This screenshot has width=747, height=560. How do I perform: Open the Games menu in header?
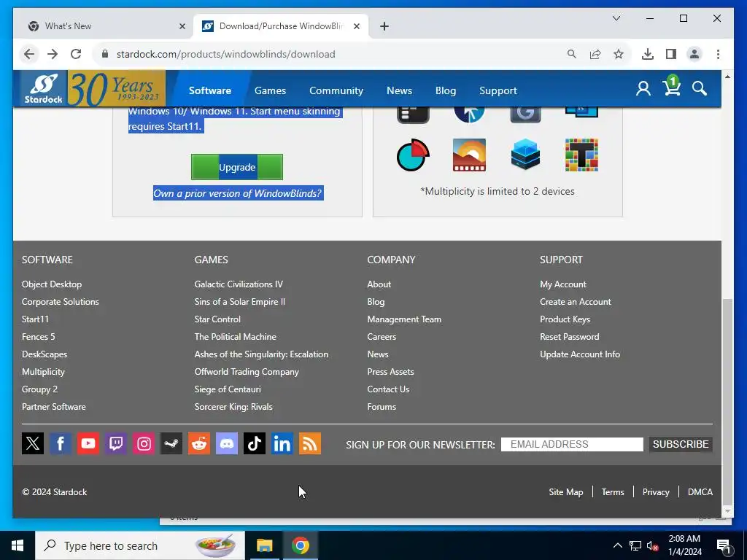point(270,90)
